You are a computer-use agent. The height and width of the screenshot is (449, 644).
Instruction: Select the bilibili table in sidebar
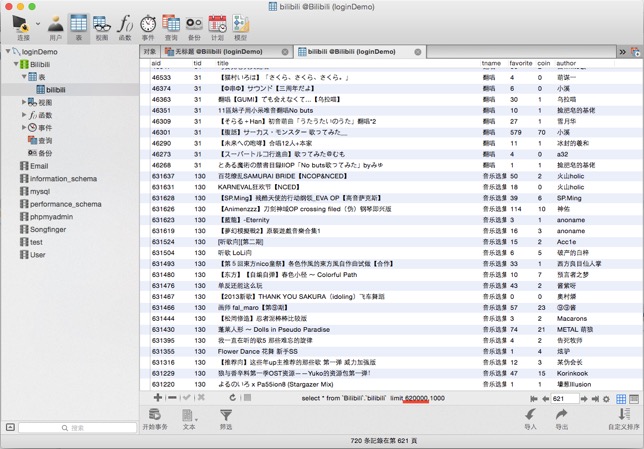pyautogui.click(x=51, y=90)
